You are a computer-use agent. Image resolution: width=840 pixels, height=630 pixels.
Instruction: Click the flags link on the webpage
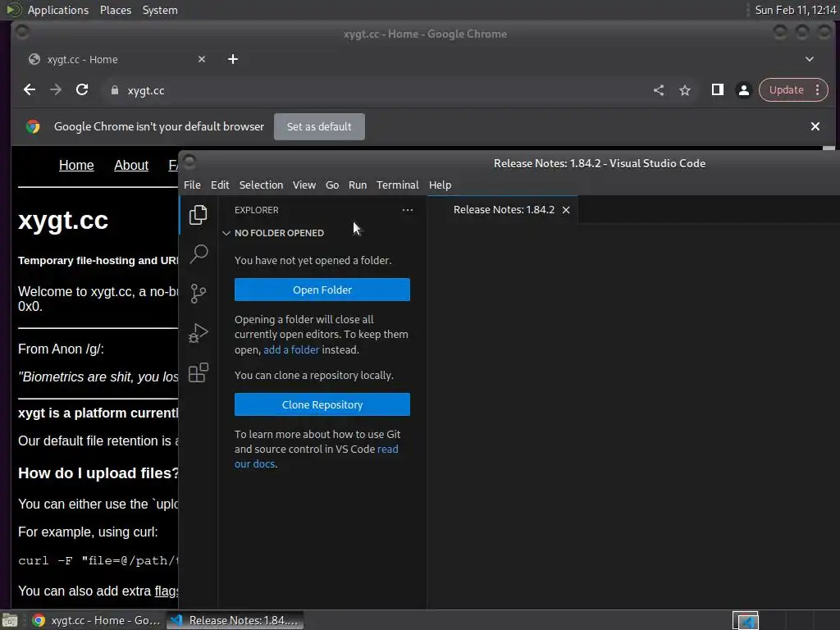click(167, 591)
